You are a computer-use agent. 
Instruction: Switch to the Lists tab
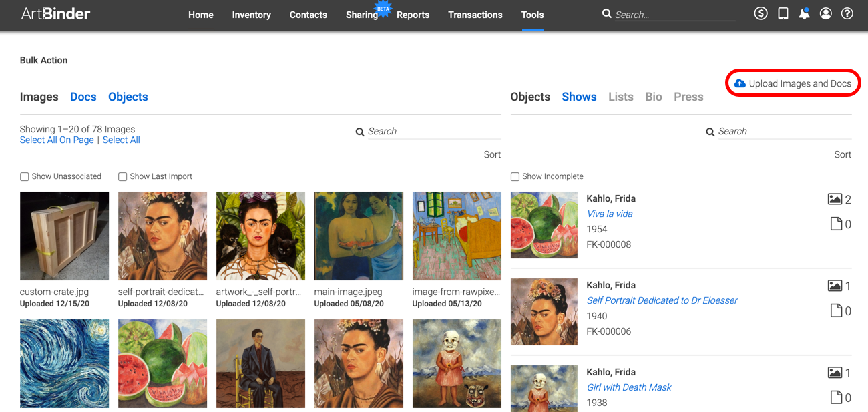click(621, 97)
